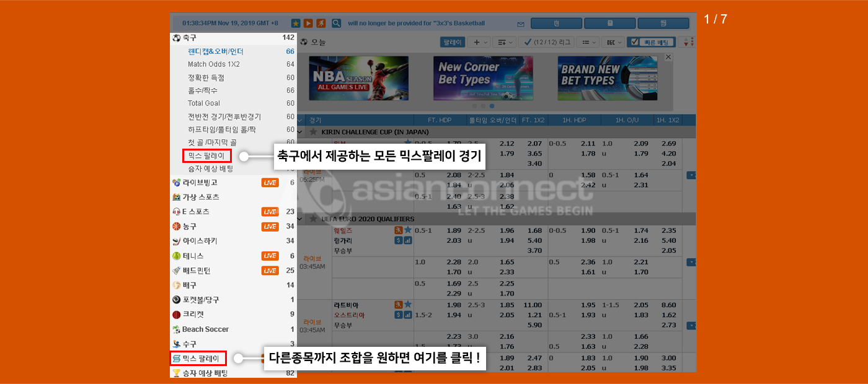Select 하프타임/풀타임 홀/짝 menu item

[222, 129]
